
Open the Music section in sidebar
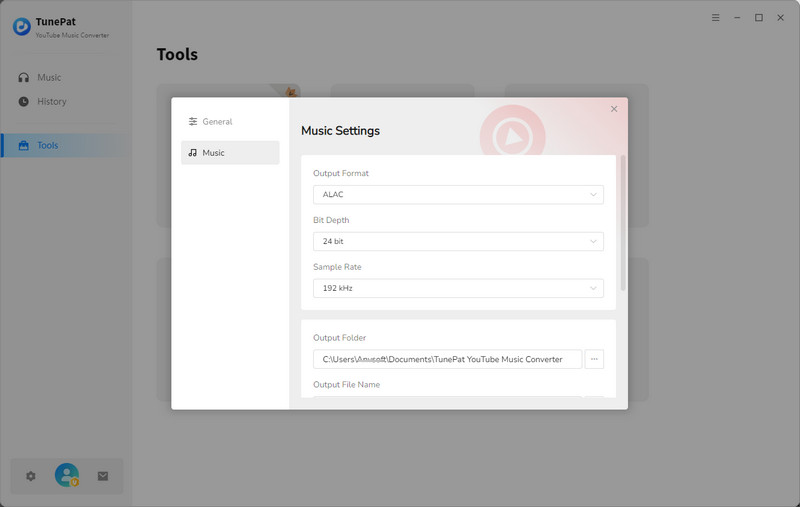pyautogui.click(x=64, y=78)
